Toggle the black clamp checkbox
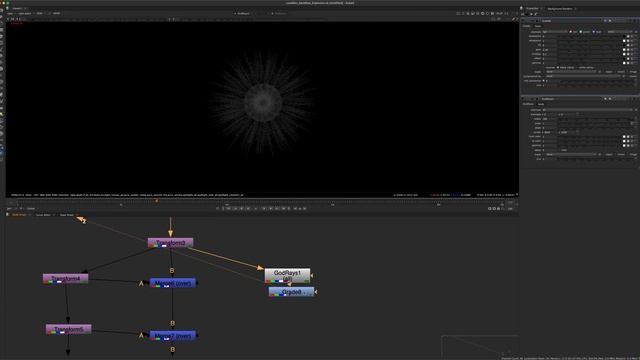 coord(558,67)
